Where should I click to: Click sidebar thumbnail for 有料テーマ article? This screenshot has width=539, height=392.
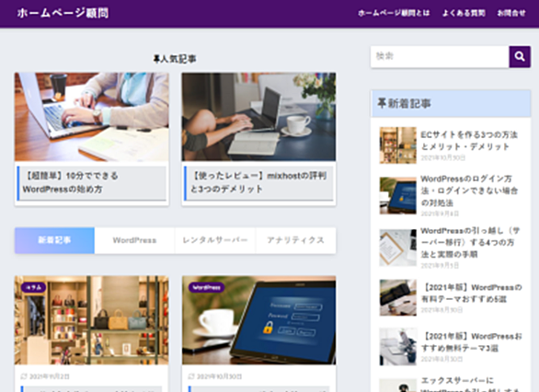coord(397,297)
